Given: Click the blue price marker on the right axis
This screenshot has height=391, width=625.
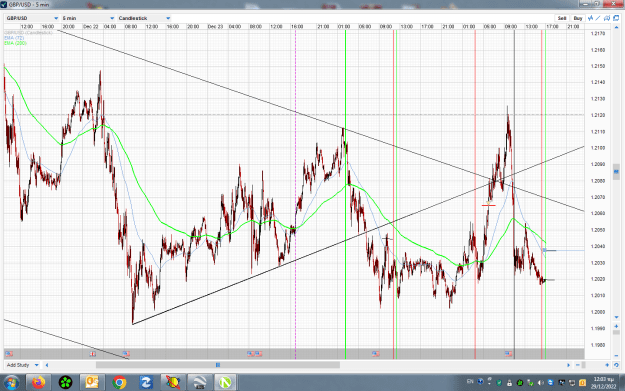Looking at the screenshot, I should 616,172.
